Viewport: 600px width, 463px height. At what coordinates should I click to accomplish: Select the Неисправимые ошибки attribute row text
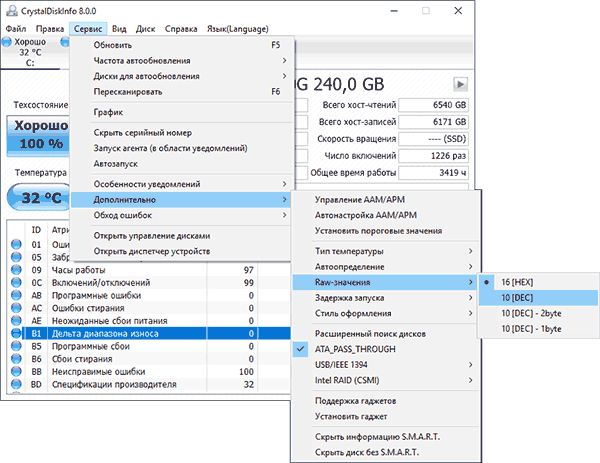(98, 371)
